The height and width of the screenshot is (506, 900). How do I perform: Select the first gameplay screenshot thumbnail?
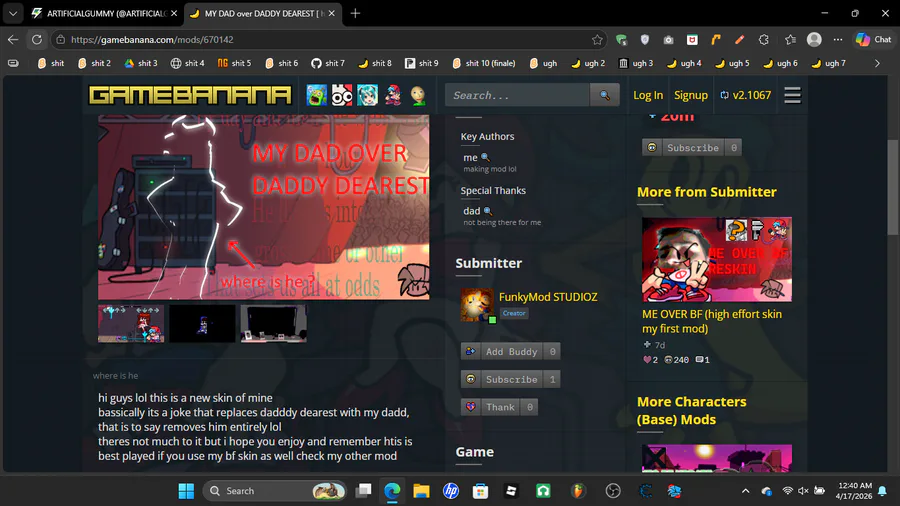click(x=131, y=324)
